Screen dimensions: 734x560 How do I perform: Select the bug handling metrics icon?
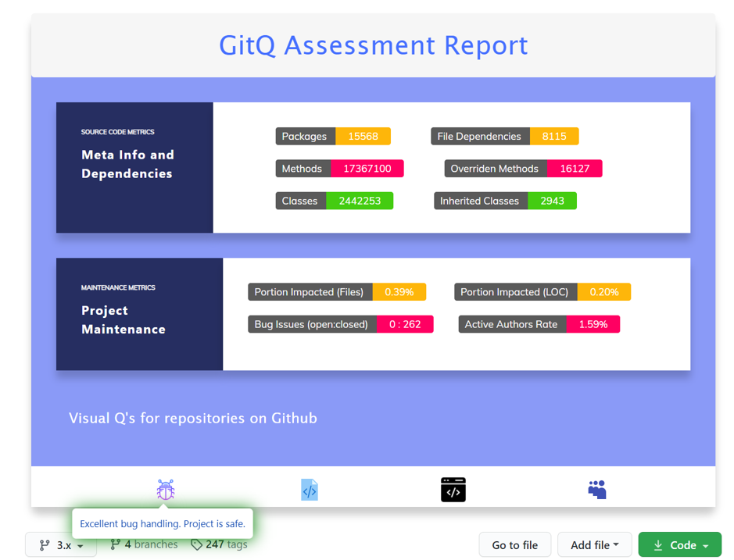pyautogui.click(x=165, y=490)
